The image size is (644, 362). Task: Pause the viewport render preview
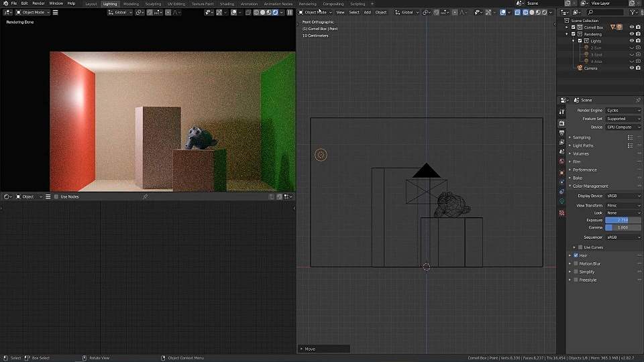tap(290, 12)
